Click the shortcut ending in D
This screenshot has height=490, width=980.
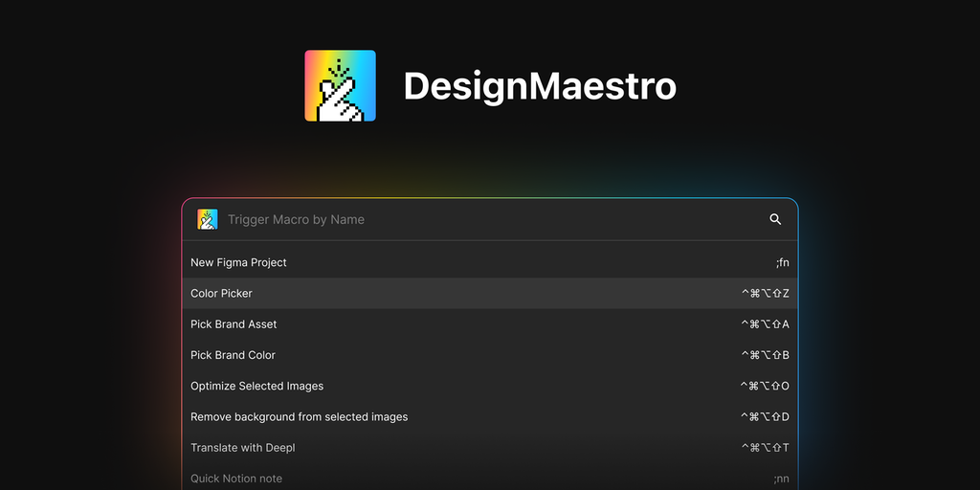[x=765, y=417]
